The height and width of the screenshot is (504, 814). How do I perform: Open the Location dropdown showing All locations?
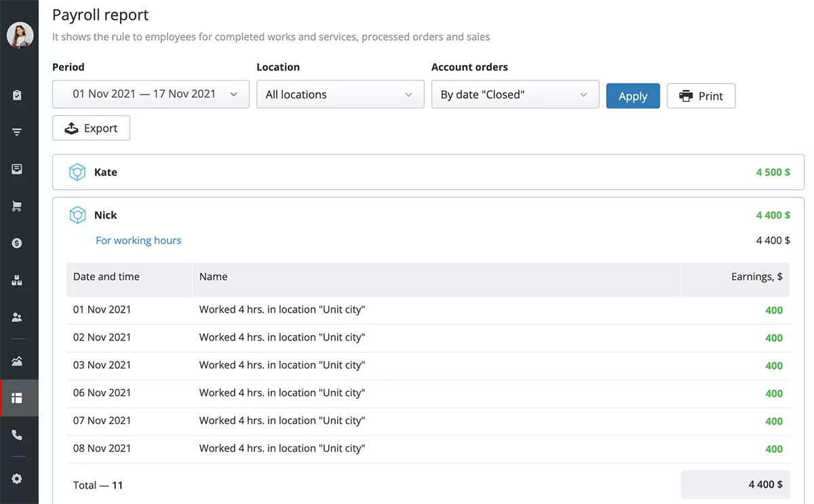tap(340, 94)
